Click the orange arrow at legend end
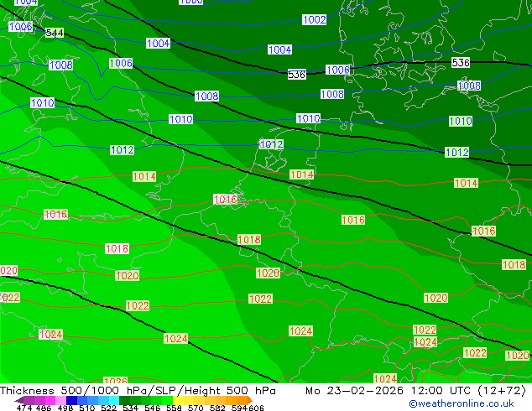The height and width of the screenshot is (411, 532). [x=249, y=400]
